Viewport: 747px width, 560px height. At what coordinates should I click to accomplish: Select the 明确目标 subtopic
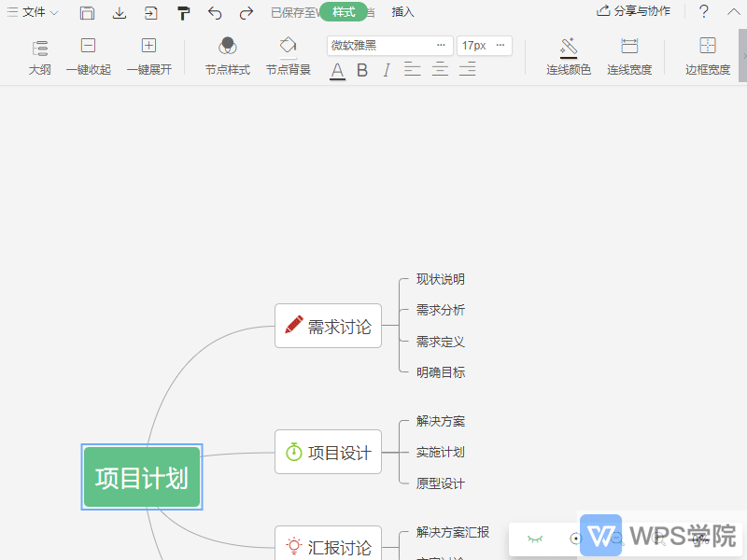tap(440, 372)
